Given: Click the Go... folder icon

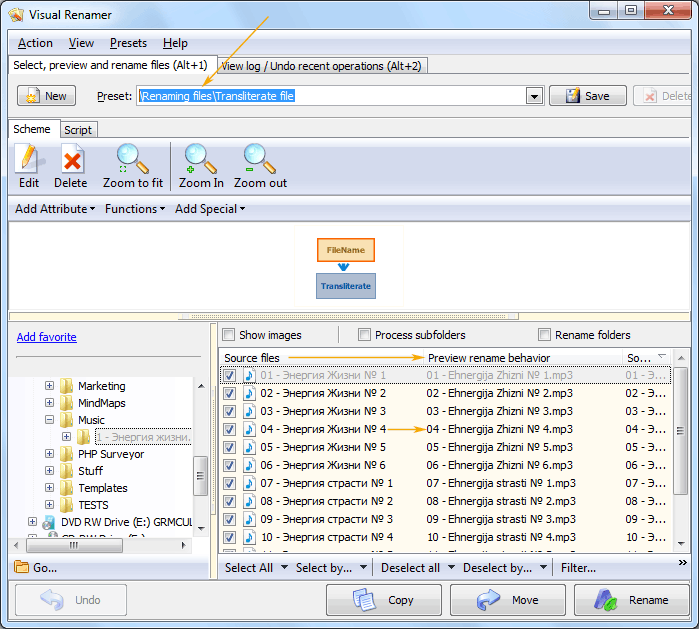Looking at the screenshot, I should [x=21, y=567].
